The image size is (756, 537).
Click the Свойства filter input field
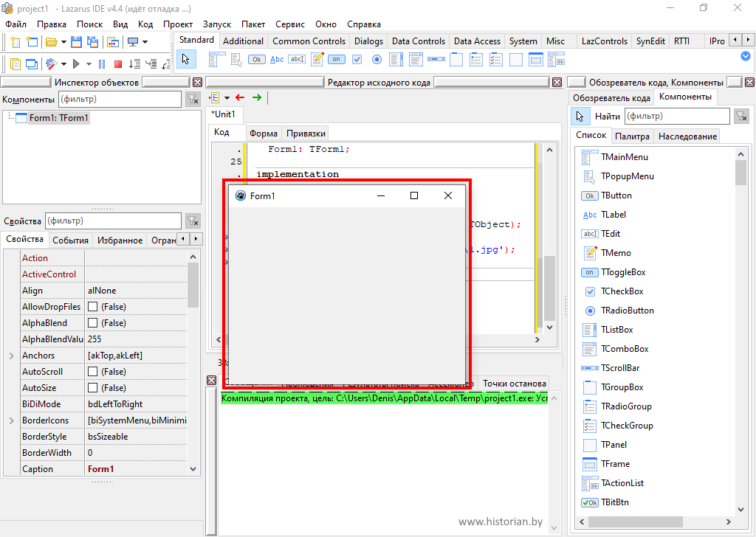click(112, 221)
